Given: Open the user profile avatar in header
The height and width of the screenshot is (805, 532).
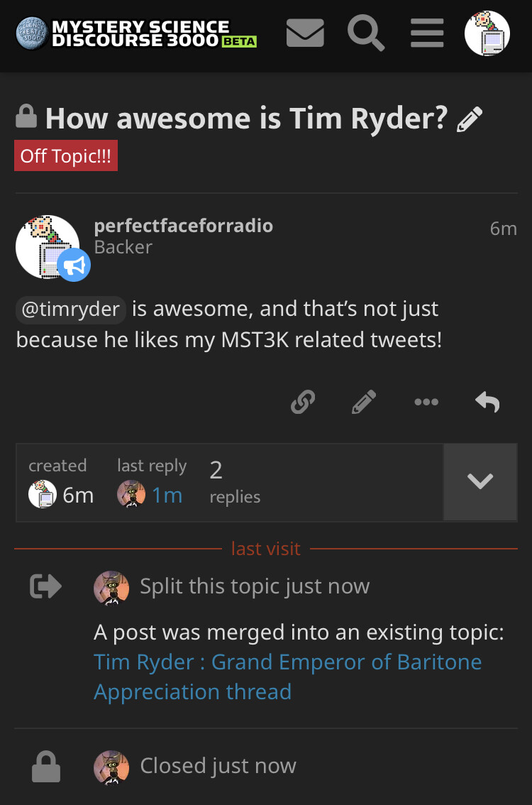Looking at the screenshot, I should 487,33.
